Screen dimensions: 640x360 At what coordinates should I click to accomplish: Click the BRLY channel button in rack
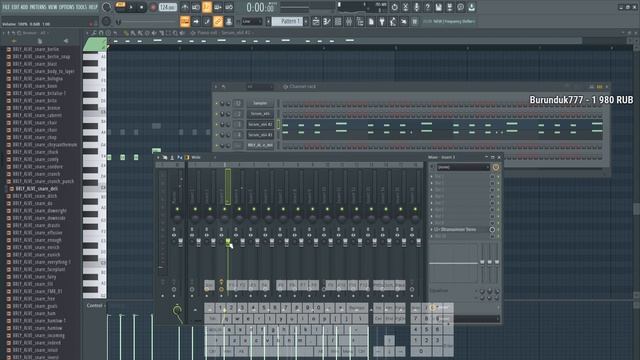coord(260,145)
